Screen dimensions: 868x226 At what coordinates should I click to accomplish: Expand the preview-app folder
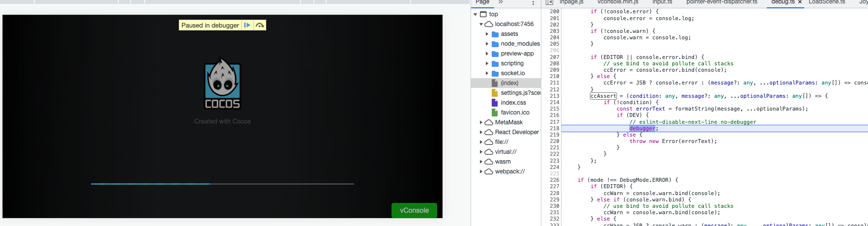coord(487,54)
